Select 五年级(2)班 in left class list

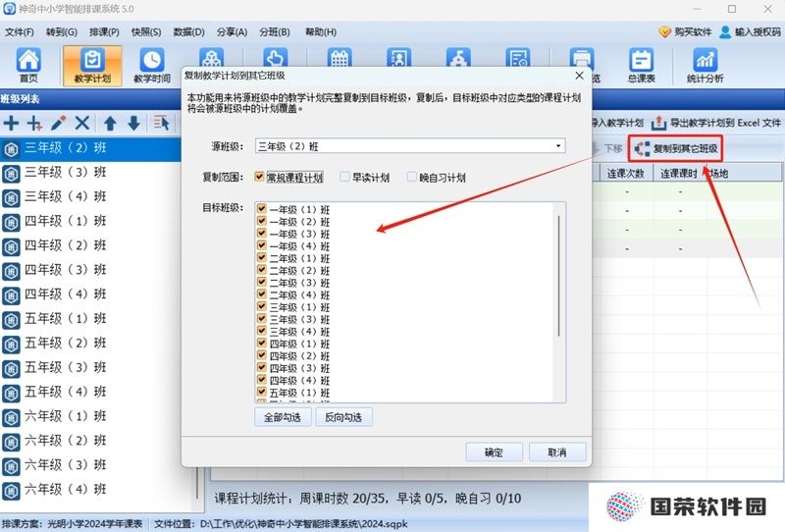click(x=90, y=344)
